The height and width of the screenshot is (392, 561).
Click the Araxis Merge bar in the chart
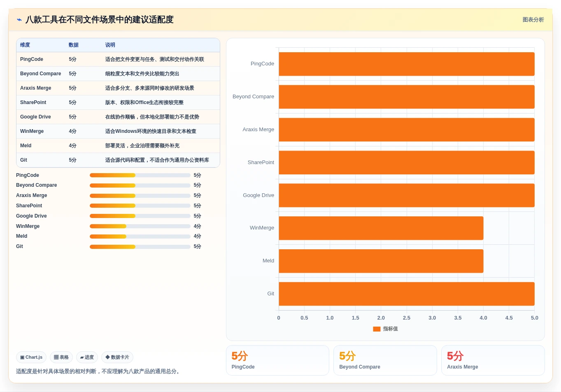point(407,130)
